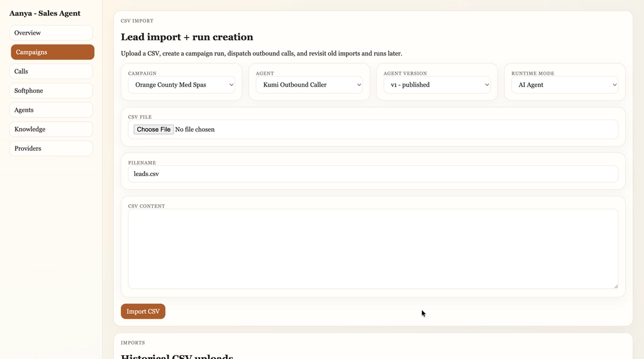Expand the Agent Version dropdown
Image resolution: width=644 pixels, height=359 pixels.
(x=436, y=85)
